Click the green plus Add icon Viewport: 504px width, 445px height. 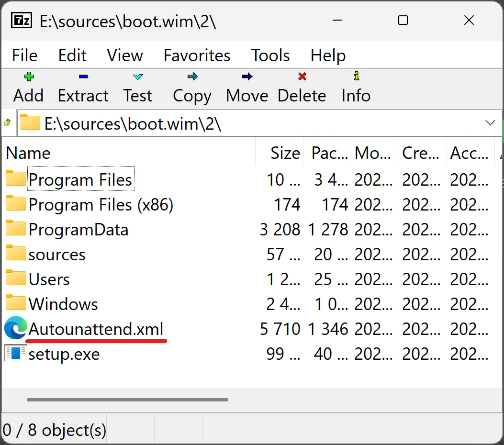[x=29, y=77]
